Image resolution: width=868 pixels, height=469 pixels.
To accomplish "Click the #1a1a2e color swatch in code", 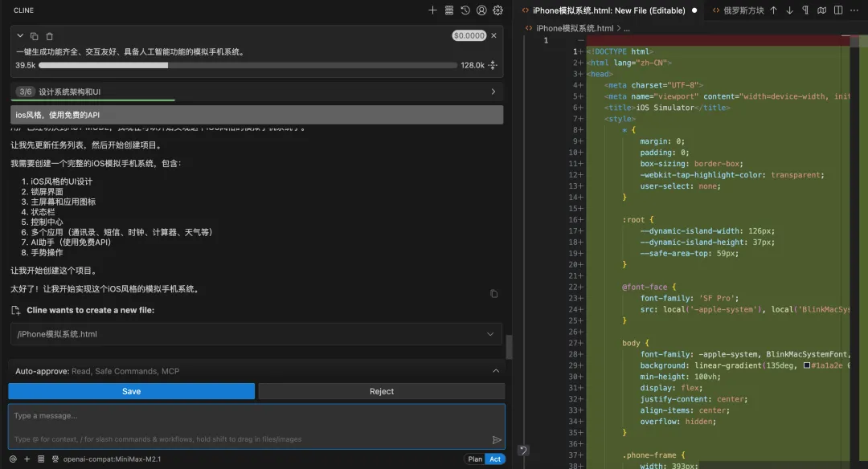I will coord(807,365).
